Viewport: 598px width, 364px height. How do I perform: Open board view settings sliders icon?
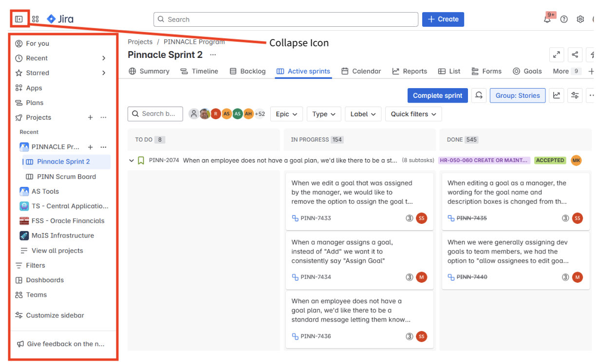click(576, 95)
